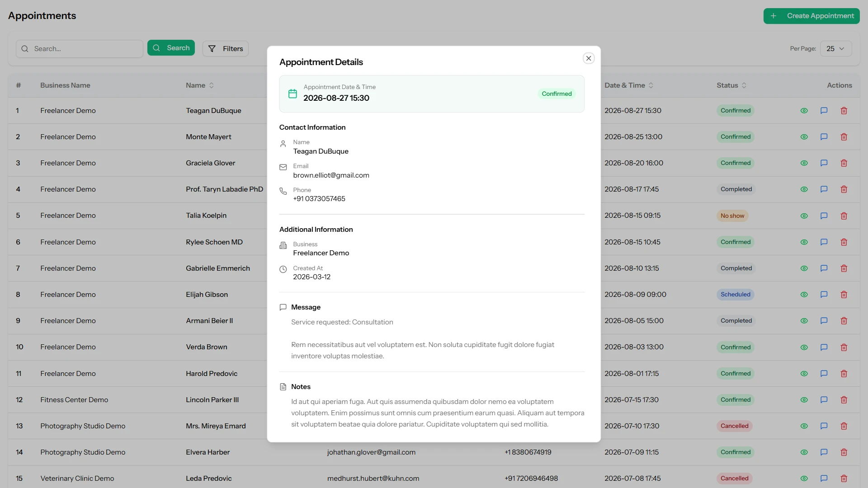Open the message icon in Elvera Harber's row
The image size is (868, 488).
824,452
